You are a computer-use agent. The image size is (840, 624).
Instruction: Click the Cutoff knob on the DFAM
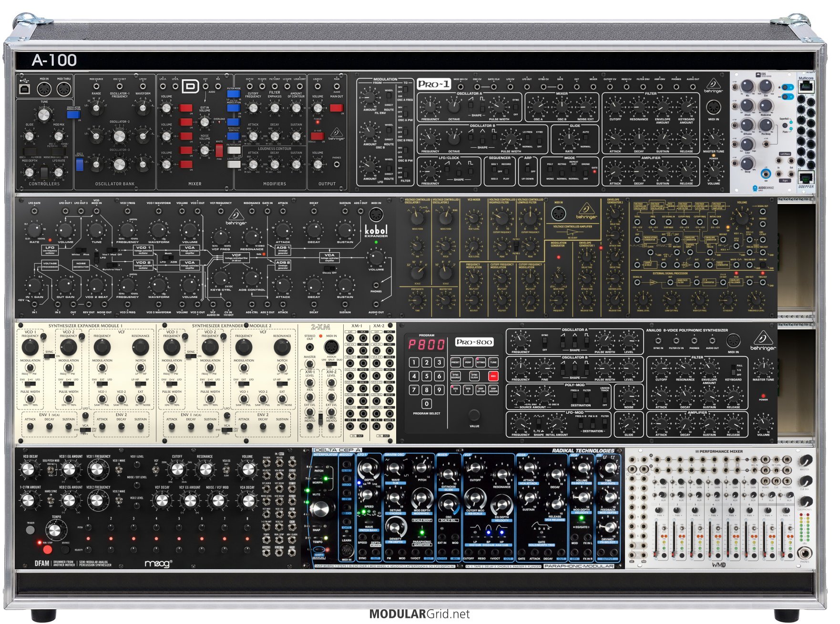point(177,470)
